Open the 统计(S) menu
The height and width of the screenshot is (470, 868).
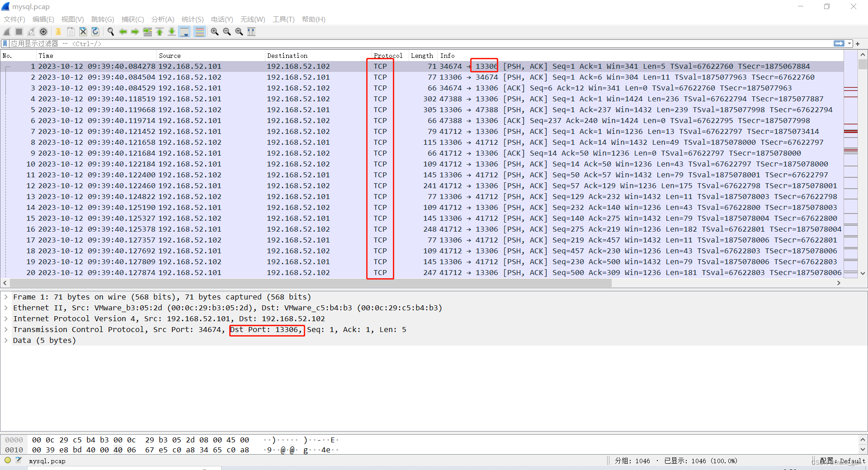192,19
